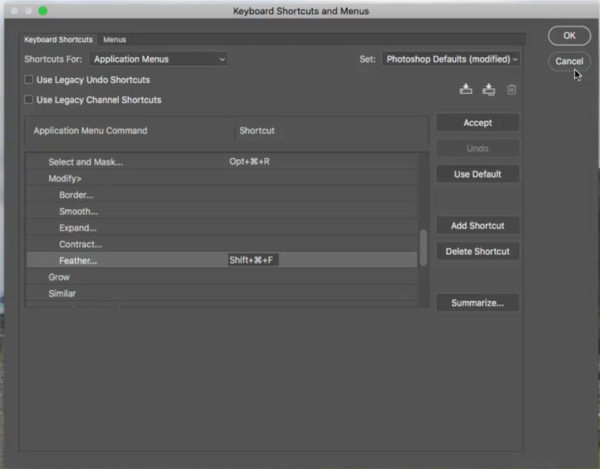Click the Add Shortcut button
Screen dimensions: 600x469
477,226
